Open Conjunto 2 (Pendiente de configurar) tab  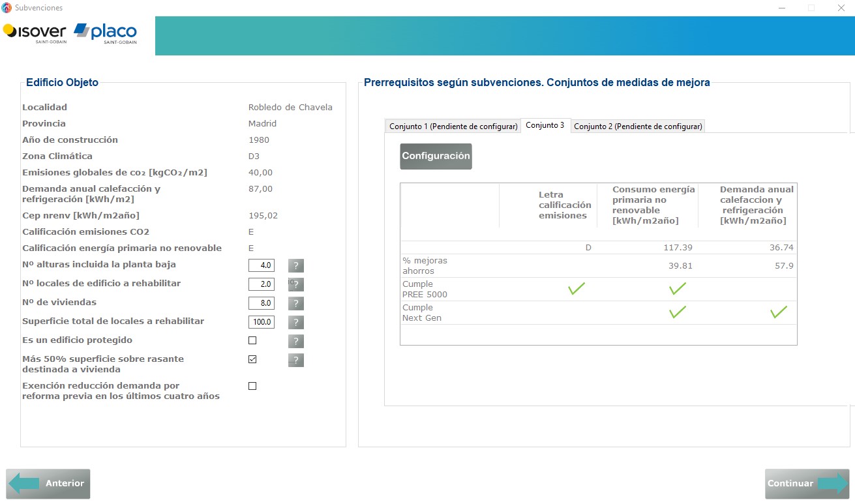click(x=637, y=126)
